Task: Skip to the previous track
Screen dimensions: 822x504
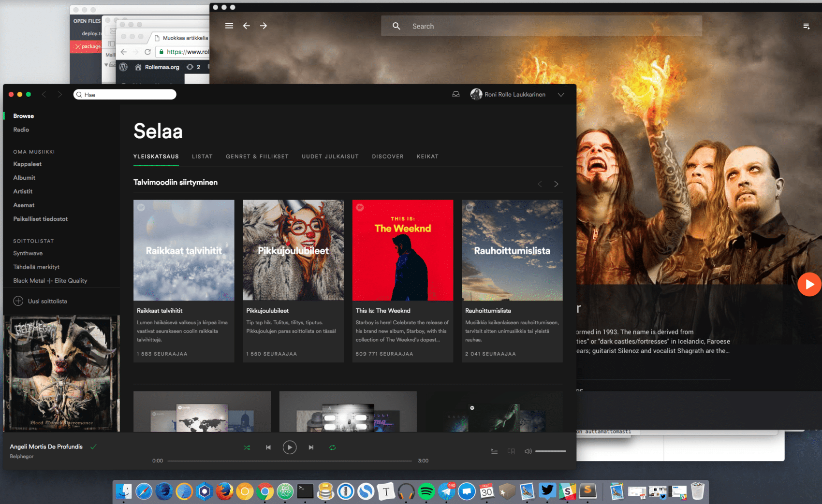Action: tap(268, 447)
